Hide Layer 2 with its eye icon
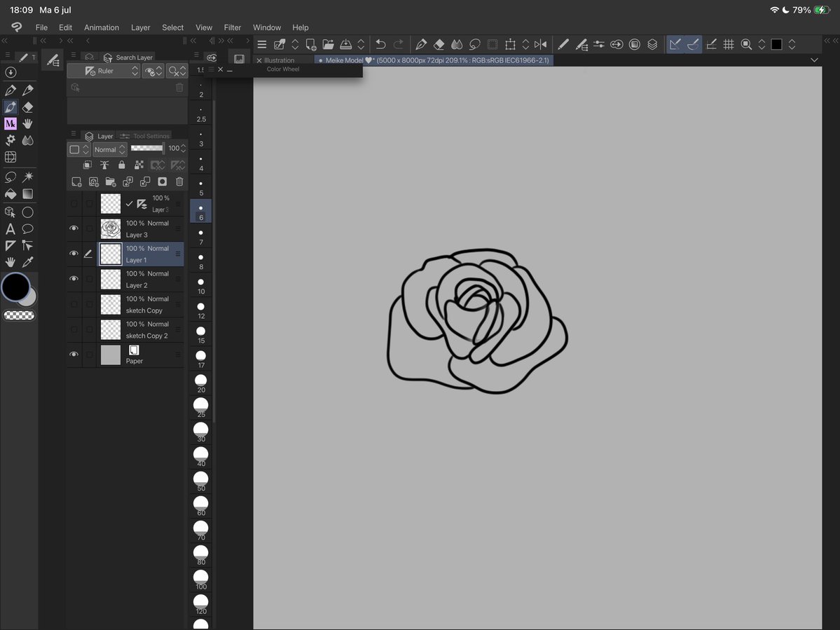This screenshot has height=630, width=840. tap(74, 279)
